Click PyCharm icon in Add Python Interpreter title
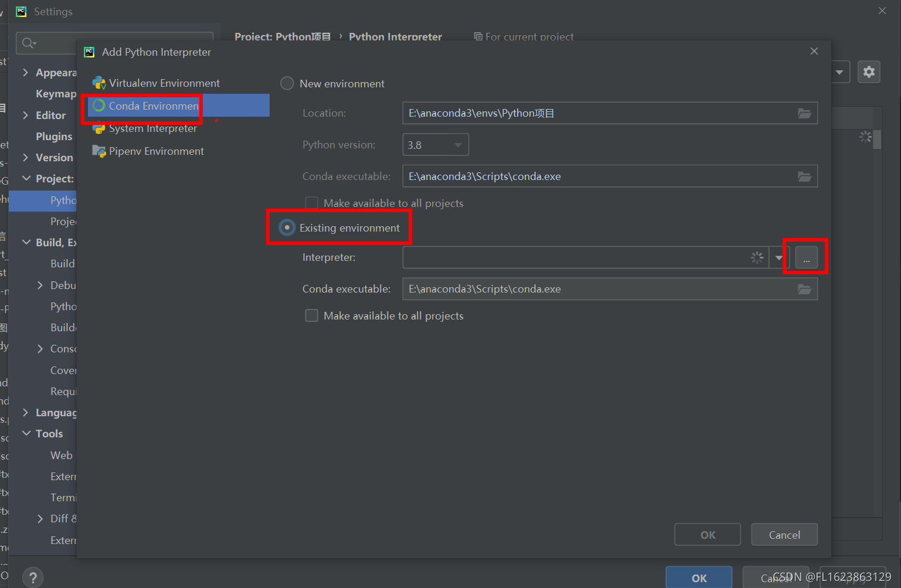This screenshot has width=901, height=588. [89, 52]
